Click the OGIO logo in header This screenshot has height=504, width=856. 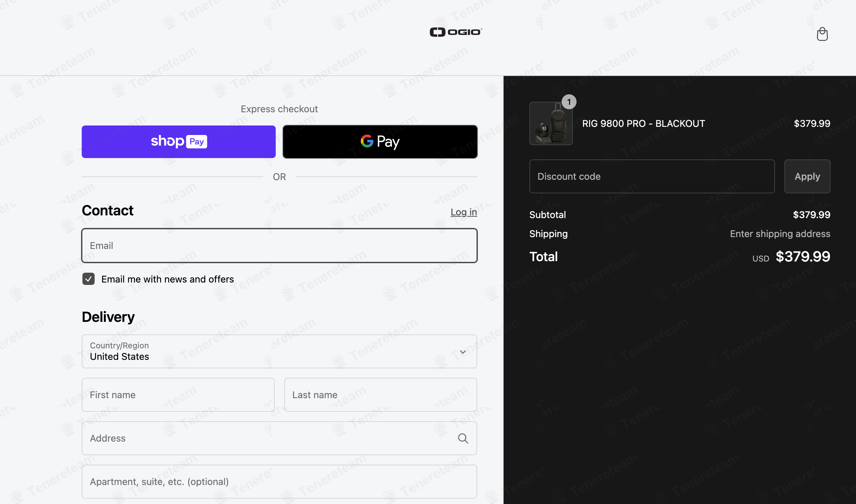(x=455, y=32)
